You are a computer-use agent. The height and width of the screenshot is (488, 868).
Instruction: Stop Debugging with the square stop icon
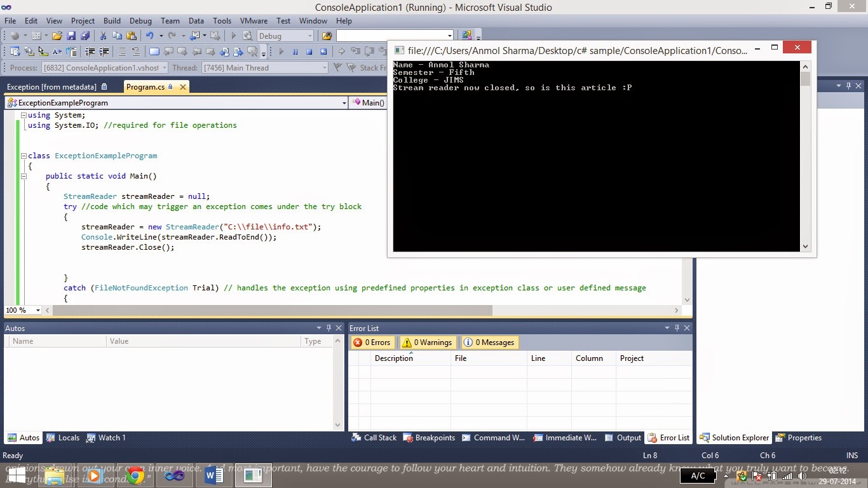pos(310,51)
